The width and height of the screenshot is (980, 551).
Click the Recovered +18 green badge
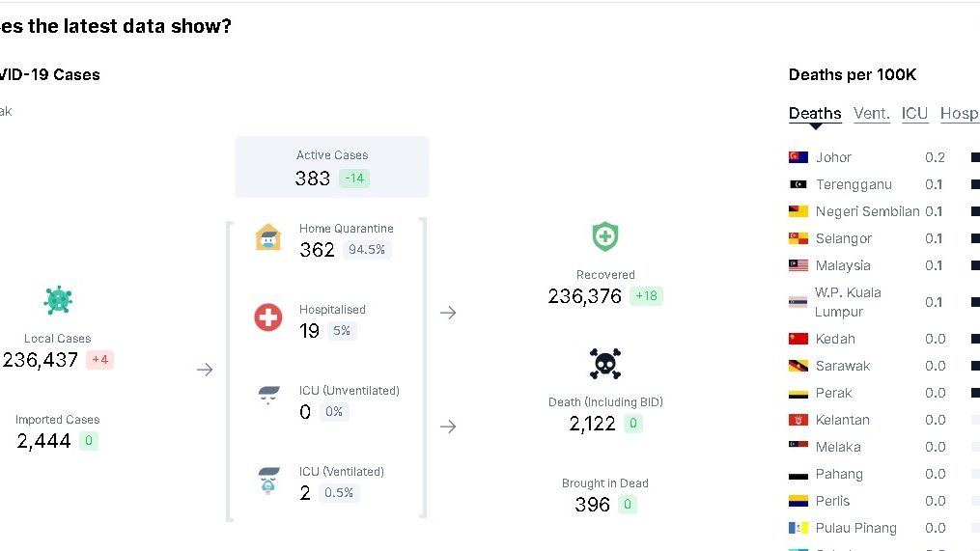point(646,296)
